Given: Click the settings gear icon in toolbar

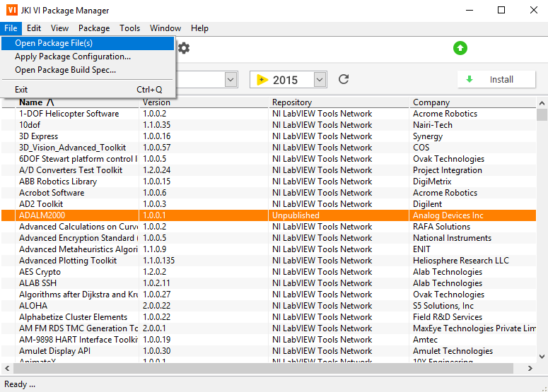Looking at the screenshot, I should pos(184,48).
